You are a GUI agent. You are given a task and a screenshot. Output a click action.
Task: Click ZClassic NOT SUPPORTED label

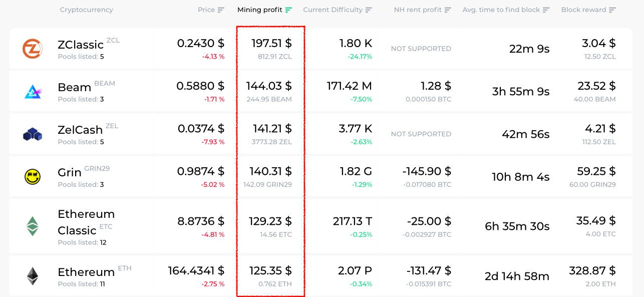421,49
